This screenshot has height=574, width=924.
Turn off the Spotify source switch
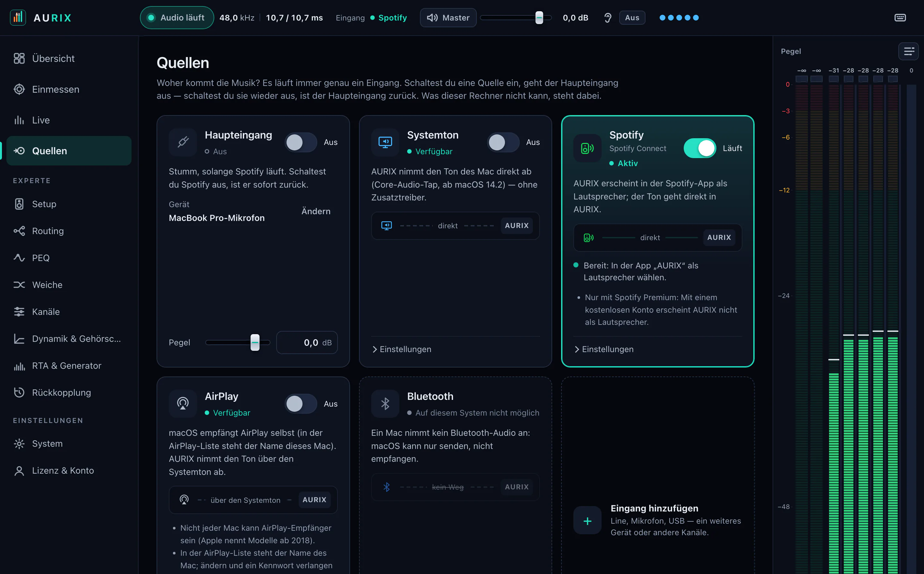tap(699, 148)
